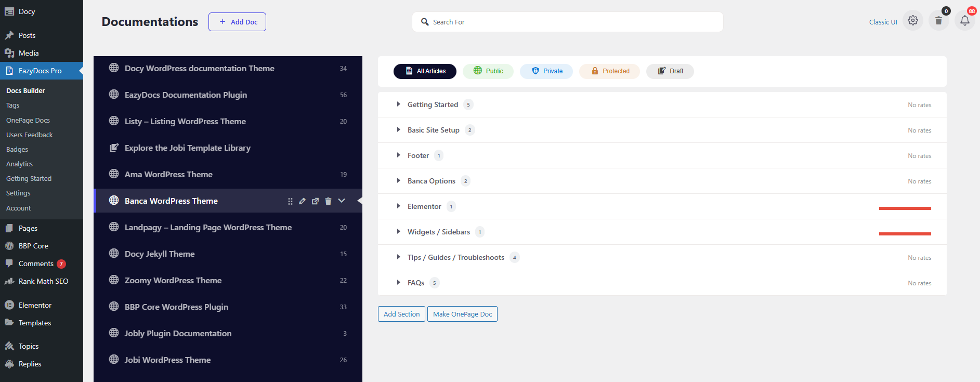Image resolution: width=980 pixels, height=382 pixels.
Task: Delete Banca WordPress Theme with trash icon
Action: coord(328,201)
